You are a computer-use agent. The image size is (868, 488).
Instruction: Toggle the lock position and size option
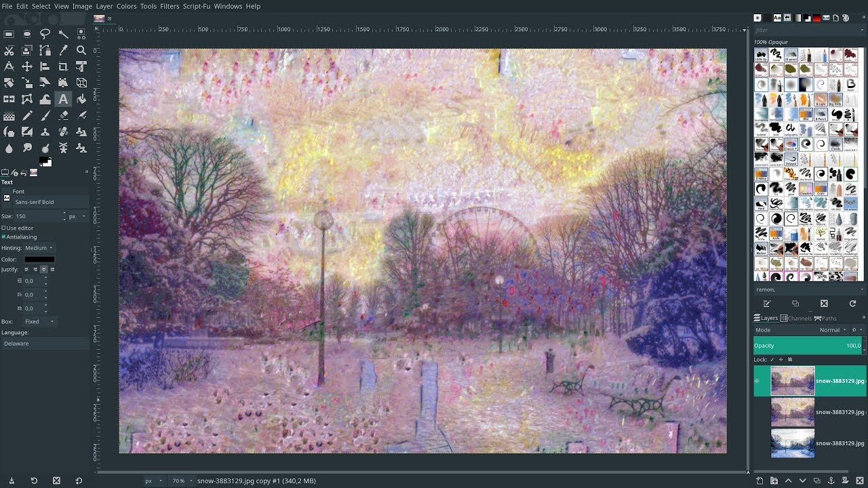pyautogui.click(x=781, y=360)
